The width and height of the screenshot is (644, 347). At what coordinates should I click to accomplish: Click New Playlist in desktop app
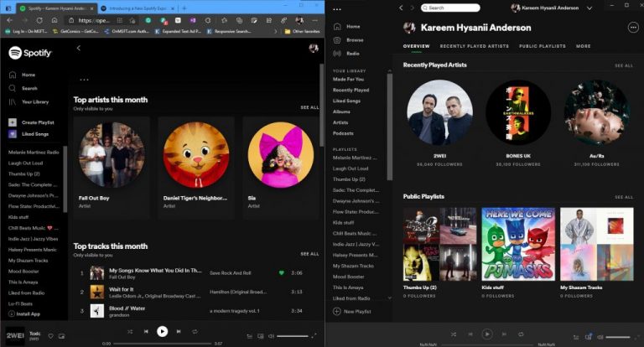pos(352,311)
